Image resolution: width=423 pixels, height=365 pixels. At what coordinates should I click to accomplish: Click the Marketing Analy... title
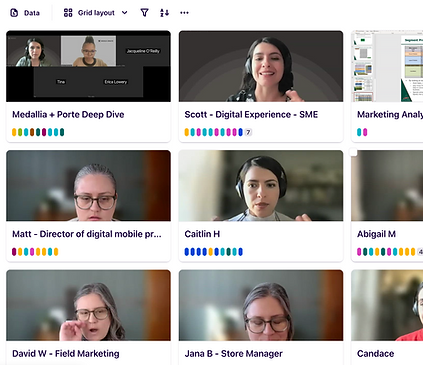(x=390, y=114)
